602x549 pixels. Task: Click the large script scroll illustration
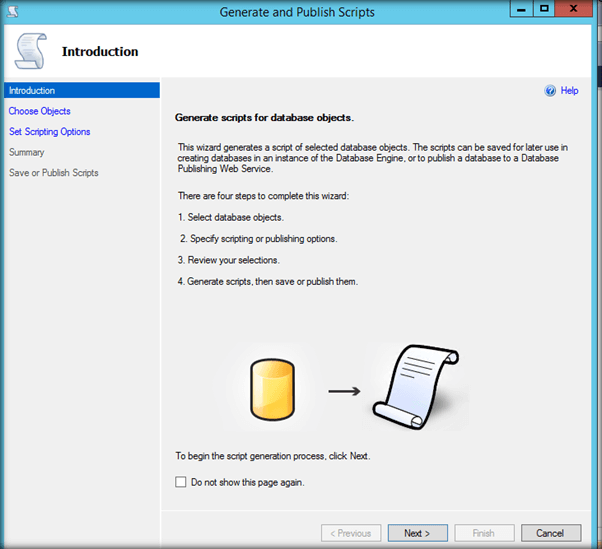coord(416,387)
